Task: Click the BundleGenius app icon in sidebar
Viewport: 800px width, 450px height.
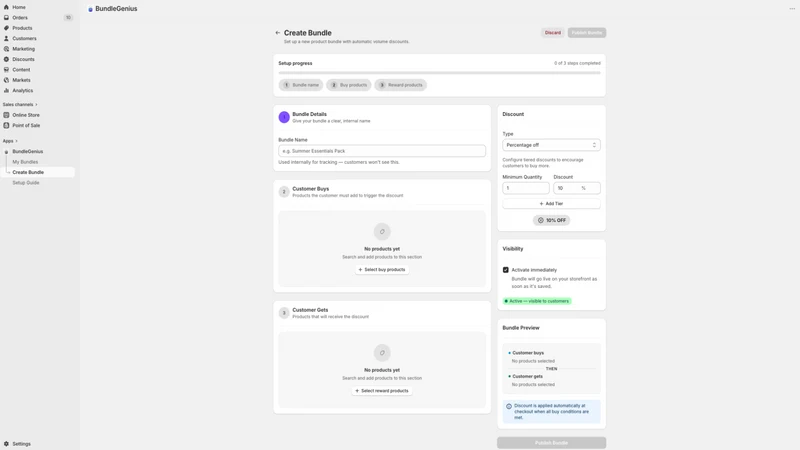Action: [6, 152]
